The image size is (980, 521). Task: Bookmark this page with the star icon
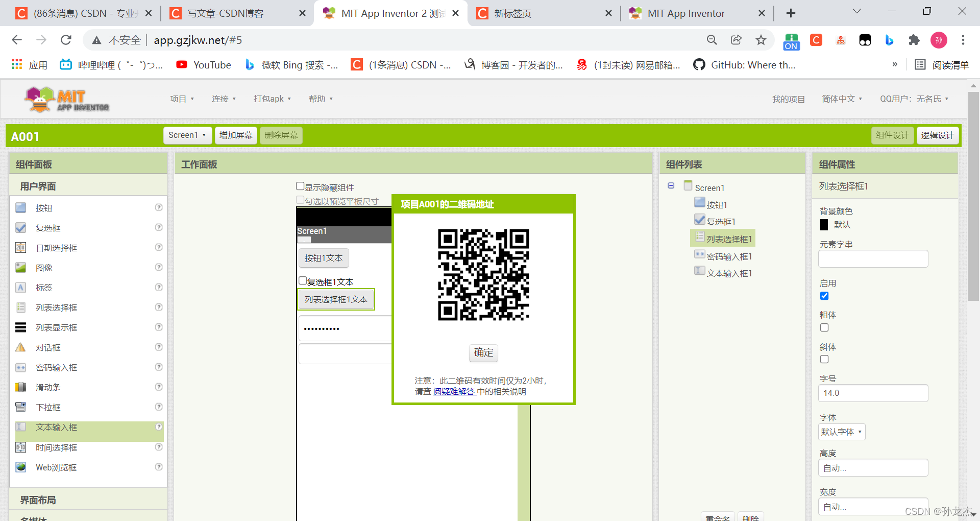761,40
